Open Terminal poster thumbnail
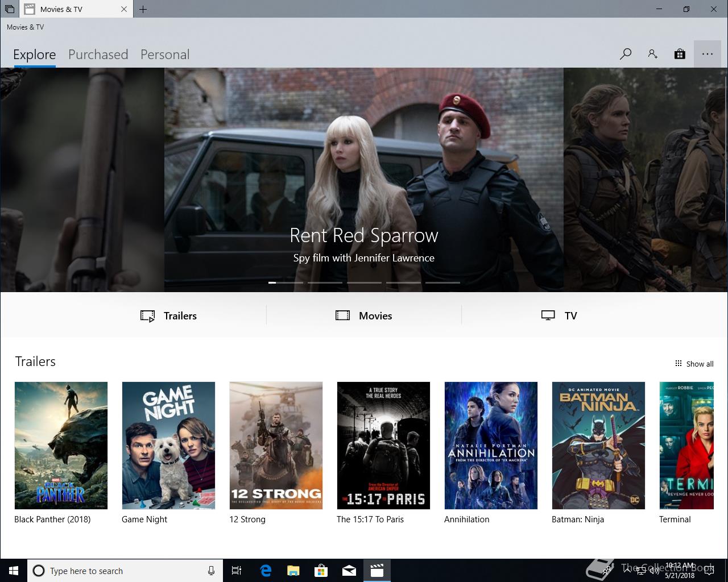This screenshot has height=582, width=728. coord(686,446)
